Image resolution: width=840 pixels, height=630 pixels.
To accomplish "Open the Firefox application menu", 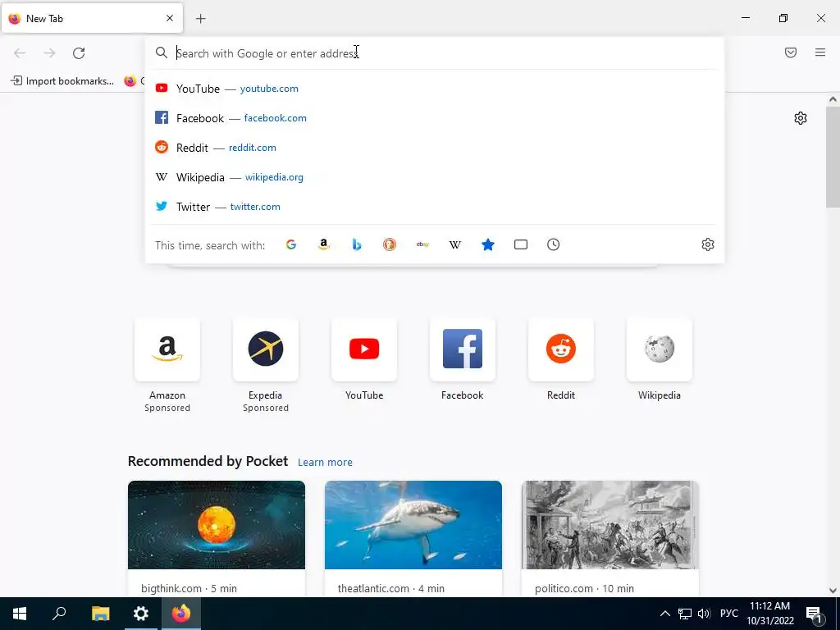I will click(x=820, y=52).
